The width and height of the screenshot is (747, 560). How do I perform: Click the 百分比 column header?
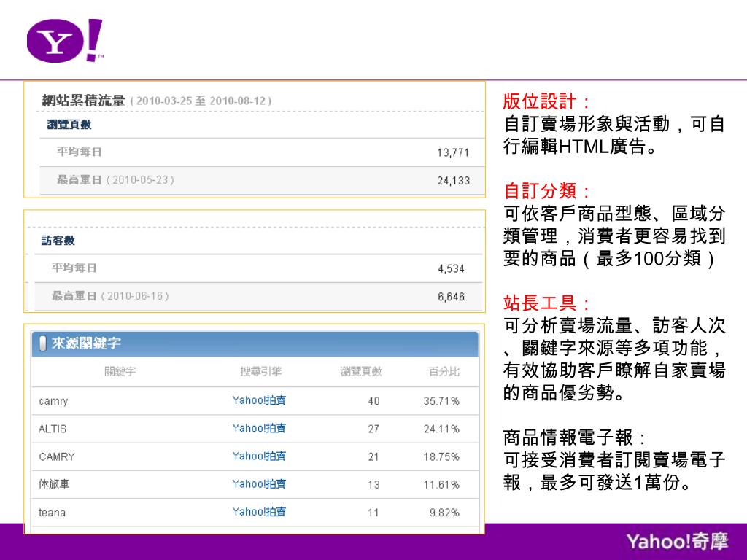coord(444,371)
